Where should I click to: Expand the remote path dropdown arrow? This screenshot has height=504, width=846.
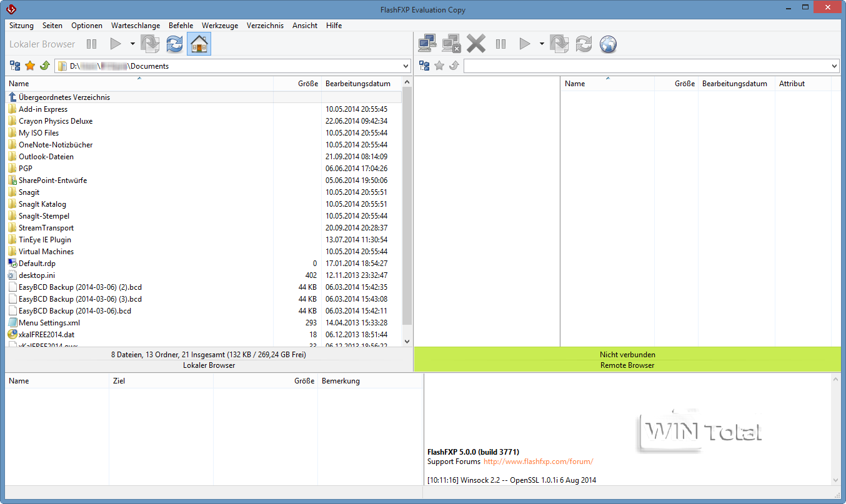(834, 66)
